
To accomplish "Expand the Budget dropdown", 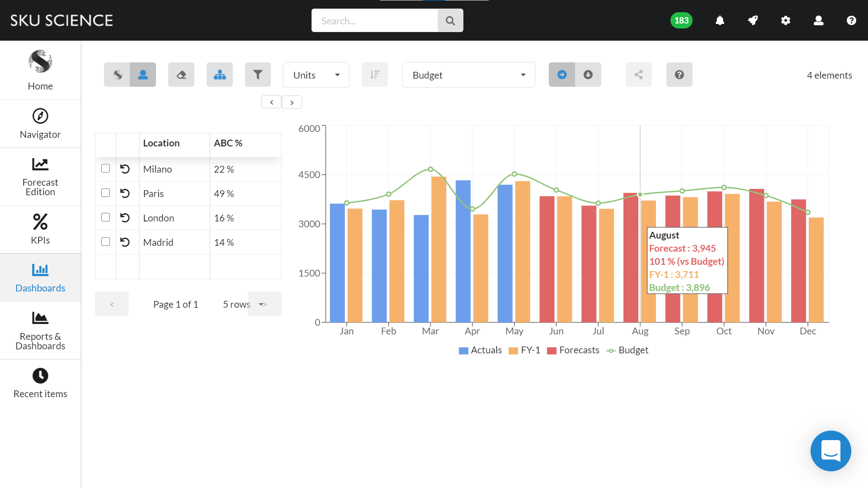I will tap(468, 75).
